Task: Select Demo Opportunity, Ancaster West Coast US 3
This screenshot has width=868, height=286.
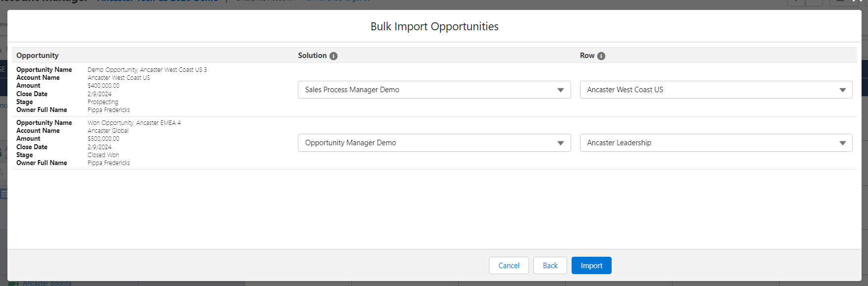Action: tap(147, 70)
